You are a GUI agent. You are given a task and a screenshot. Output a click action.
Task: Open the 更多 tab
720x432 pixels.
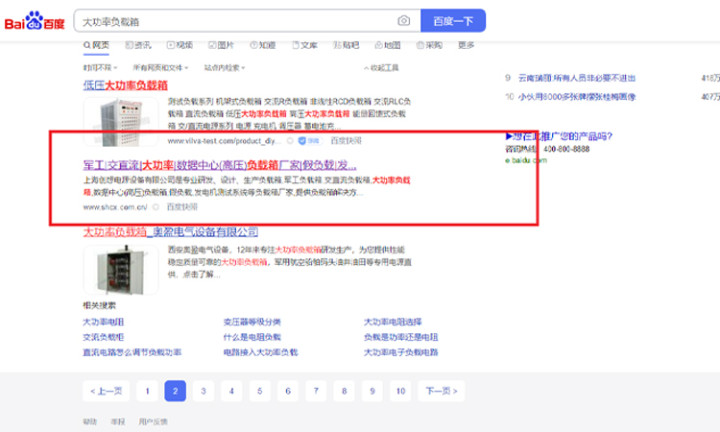click(466, 45)
